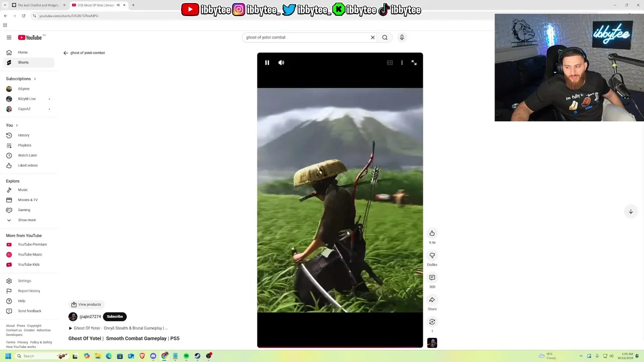Viewport: 644px width, 362px height.
Task: Open Discord from the taskbar
Action: (153, 356)
